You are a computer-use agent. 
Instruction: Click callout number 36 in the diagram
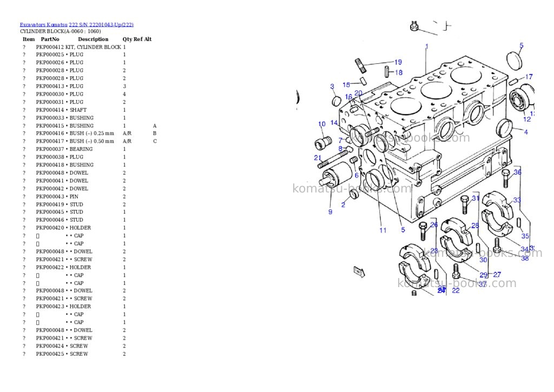(518, 172)
